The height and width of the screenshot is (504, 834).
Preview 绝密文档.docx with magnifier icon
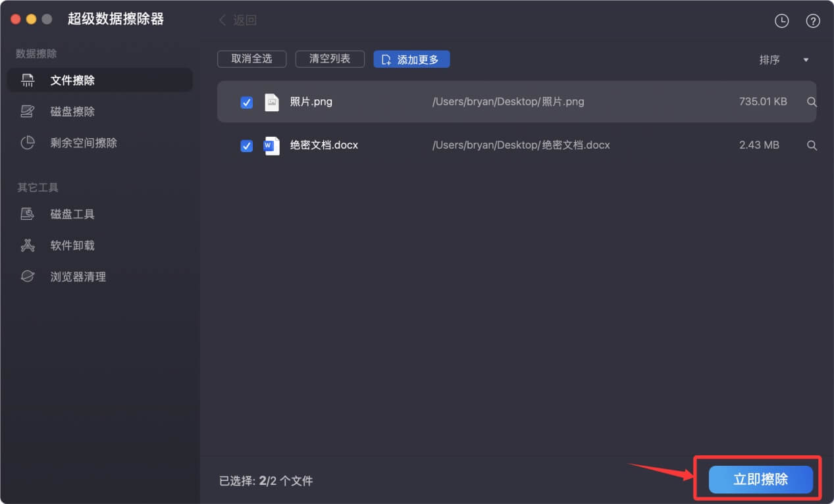tap(812, 145)
